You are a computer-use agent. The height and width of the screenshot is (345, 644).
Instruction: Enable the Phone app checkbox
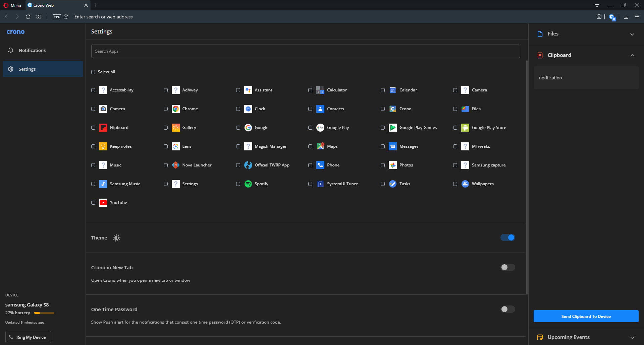click(310, 165)
